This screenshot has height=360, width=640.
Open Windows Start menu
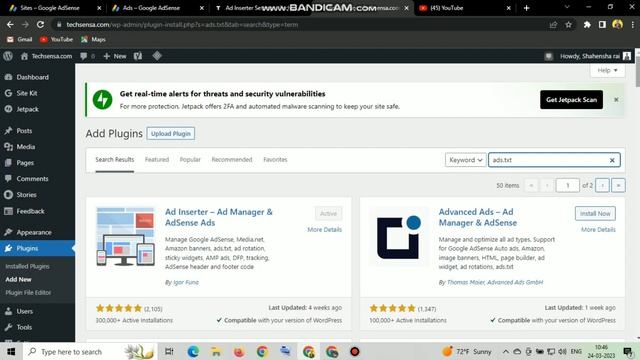click(11, 351)
